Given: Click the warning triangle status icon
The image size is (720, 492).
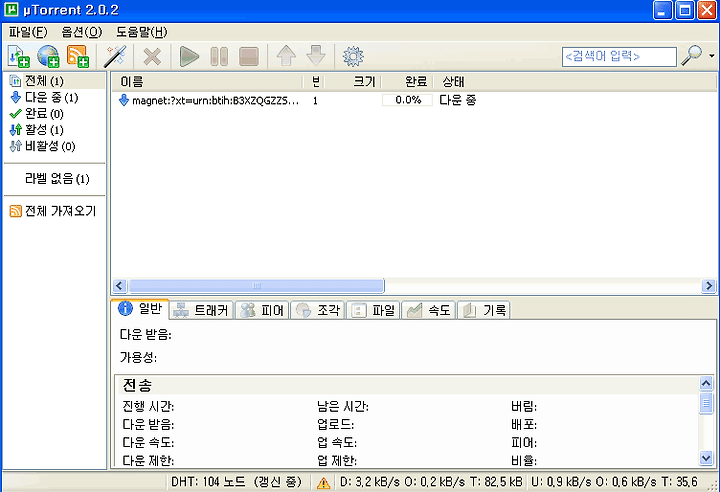Looking at the screenshot, I should pos(323,482).
